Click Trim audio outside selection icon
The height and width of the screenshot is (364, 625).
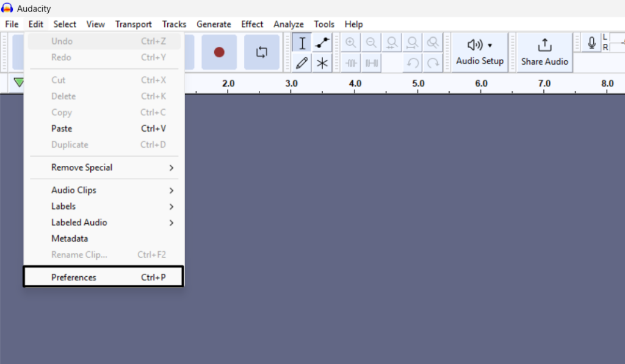[351, 63]
